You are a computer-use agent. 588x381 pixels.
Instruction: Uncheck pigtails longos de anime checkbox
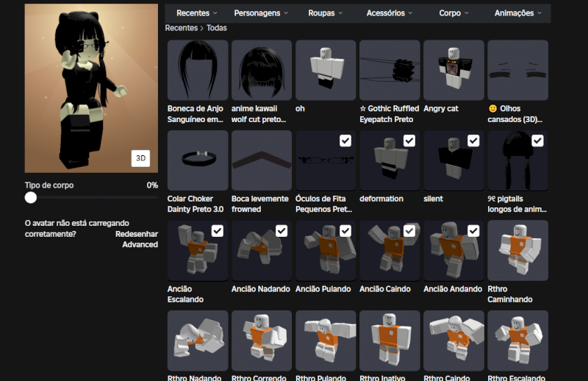point(538,140)
